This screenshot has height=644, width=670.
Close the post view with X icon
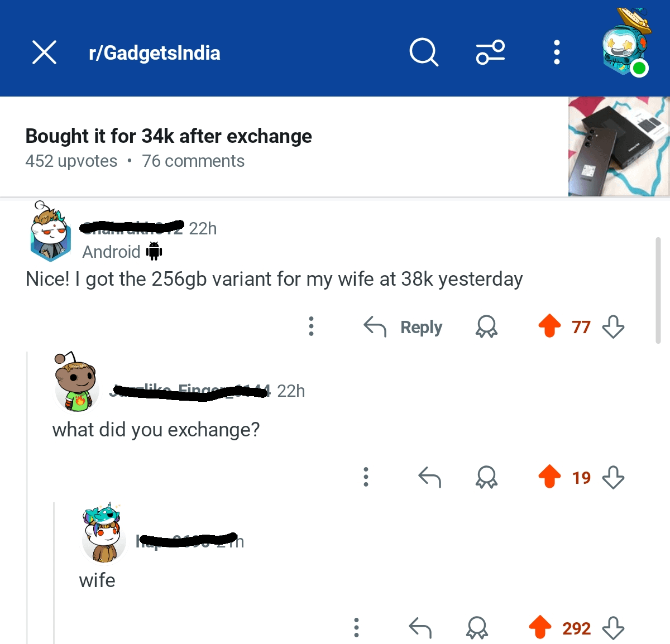44,52
